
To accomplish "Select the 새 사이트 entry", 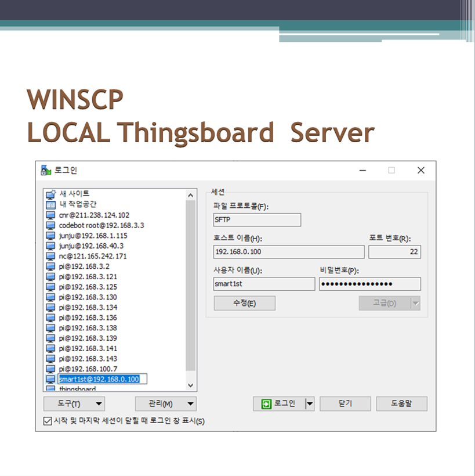I will [x=74, y=194].
